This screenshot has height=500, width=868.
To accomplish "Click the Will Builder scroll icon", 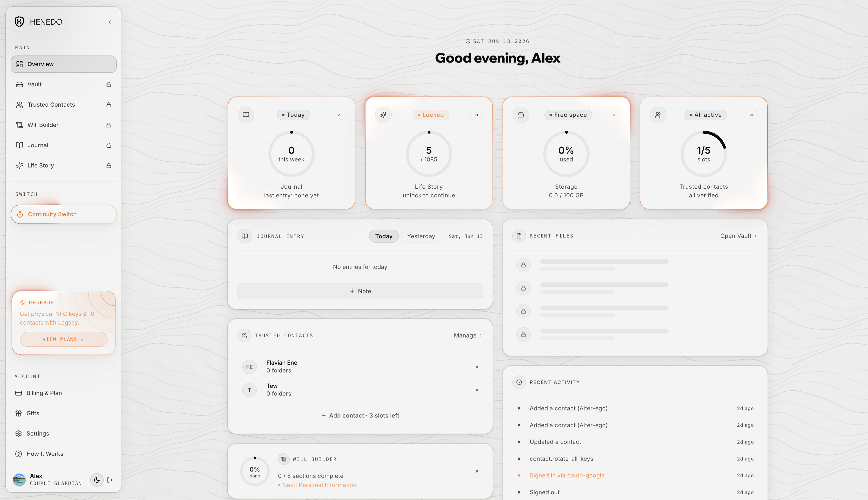I will [284, 459].
